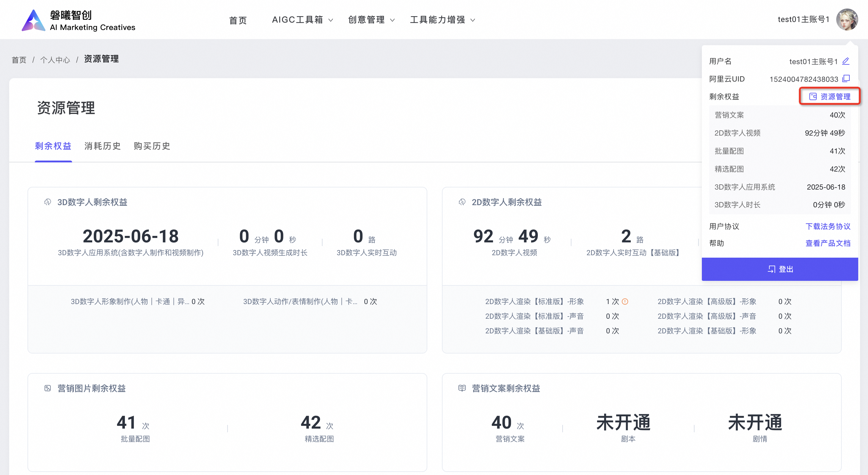Click the 个人中心 breadcrumb link
Viewport: 868px width, 475px height.
pos(55,60)
